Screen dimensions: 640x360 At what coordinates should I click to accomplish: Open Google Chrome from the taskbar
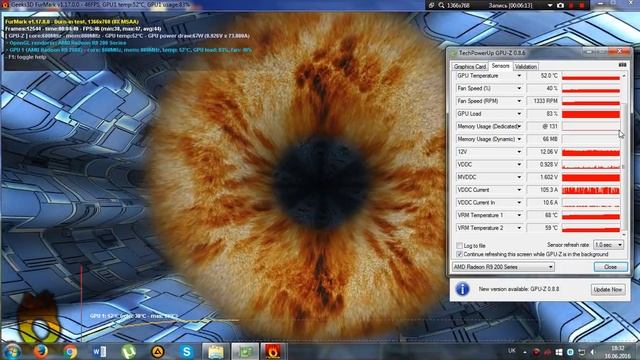point(70,351)
